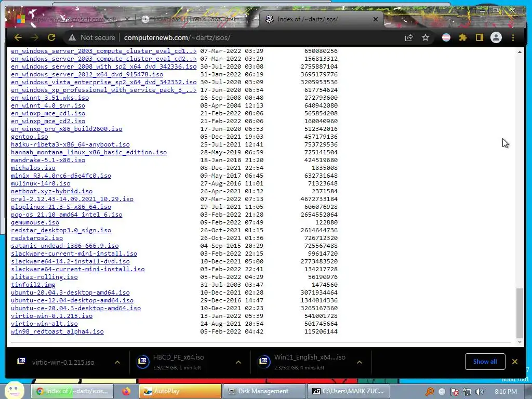Viewport: 532px width, 399px height.
Task: Open the volume speaker tray icon
Action: (480, 392)
